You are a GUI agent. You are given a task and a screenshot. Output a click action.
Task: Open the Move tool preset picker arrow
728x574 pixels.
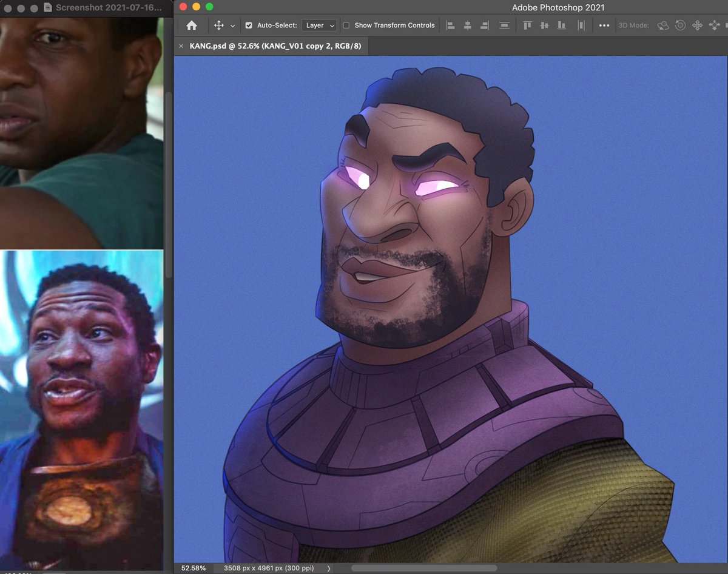[232, 26]
